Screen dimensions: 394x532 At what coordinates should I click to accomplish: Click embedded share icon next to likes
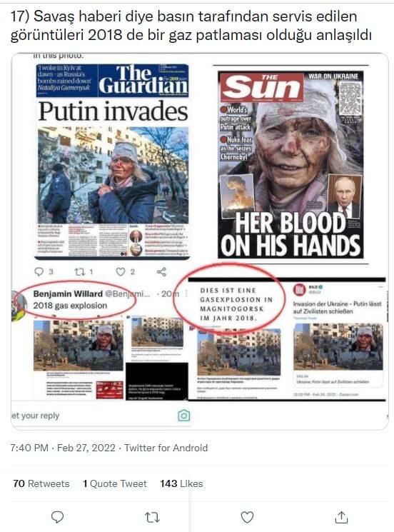(162, 271)
